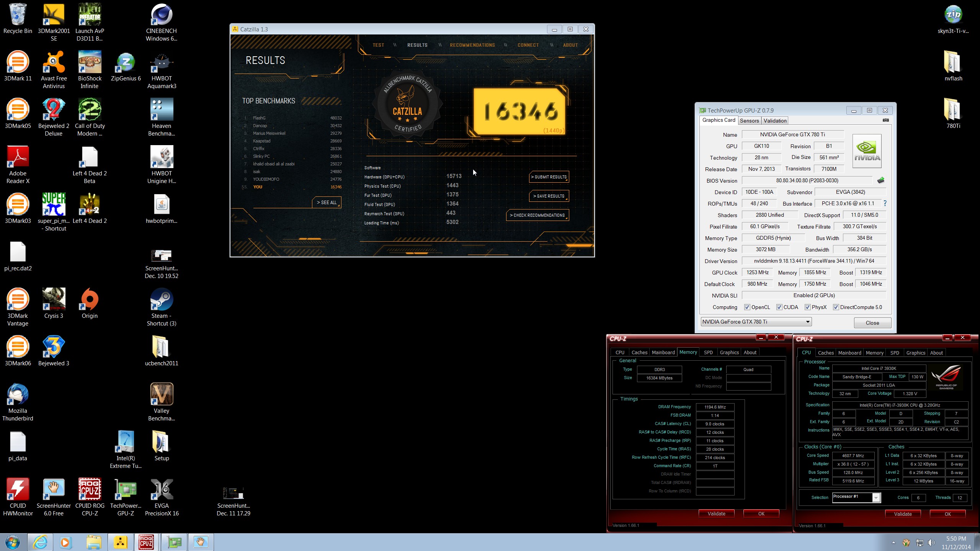This screenshot has width=980, height=551.
Task: Open the Processor #1 selection dropdown
Action: [856, 497]
